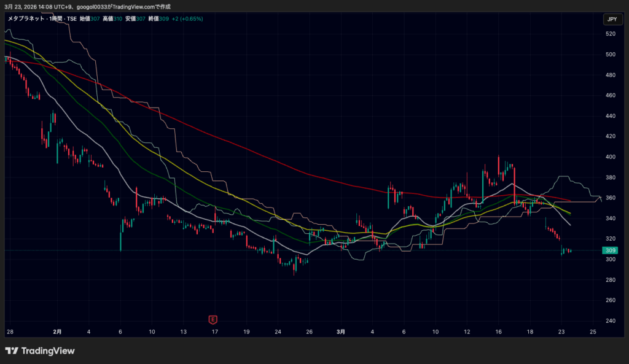Image resolution: width=629 pixels, height=364 pixels.
Task: Click the 500 level on price axis
Action: pos(610,55)
